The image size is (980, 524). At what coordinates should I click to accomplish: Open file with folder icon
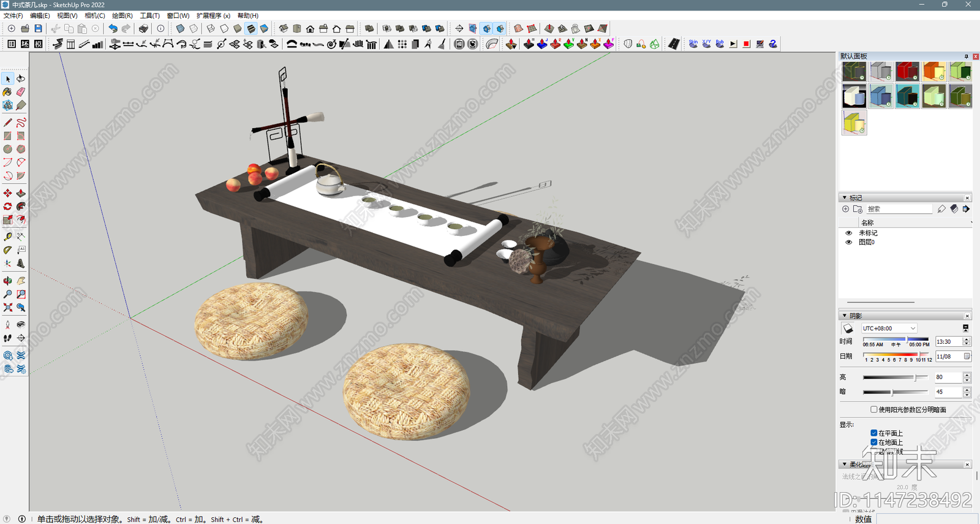point(25,29)
